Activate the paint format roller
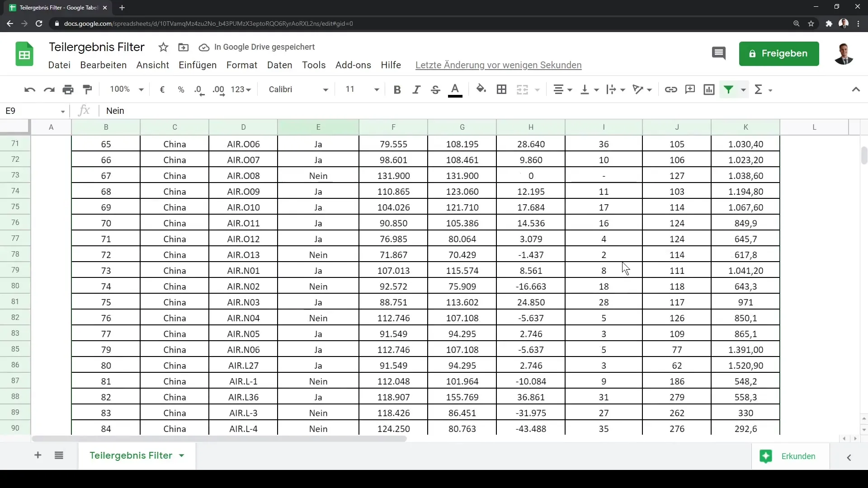Image resolution: width=868 pixels, height=488 pixels. (x=88, y=89)
